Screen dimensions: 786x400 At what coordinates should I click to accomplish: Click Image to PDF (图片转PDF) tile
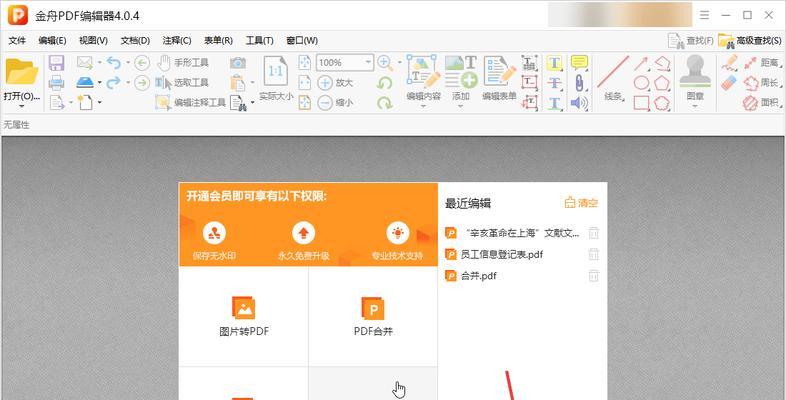(244, 316)
